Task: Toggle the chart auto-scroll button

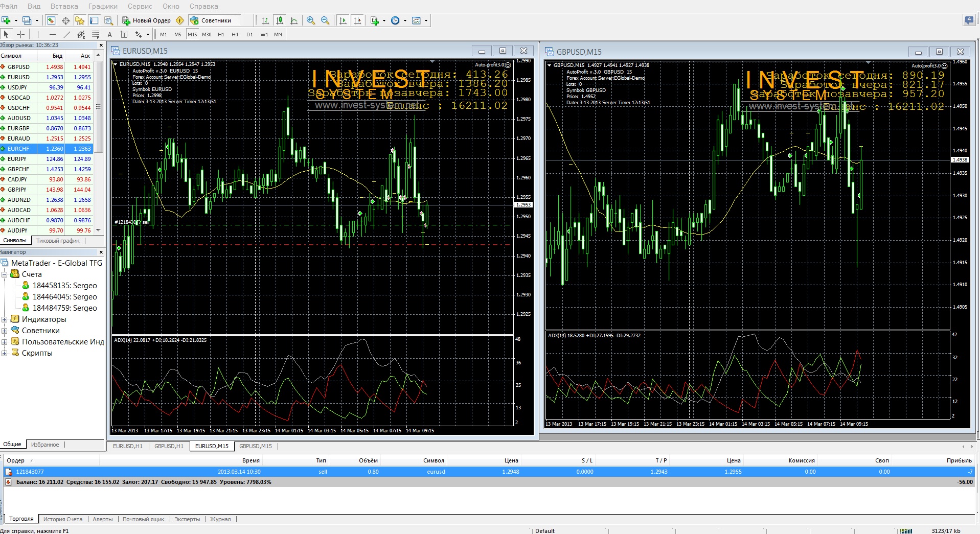Action: click(343, 20)
